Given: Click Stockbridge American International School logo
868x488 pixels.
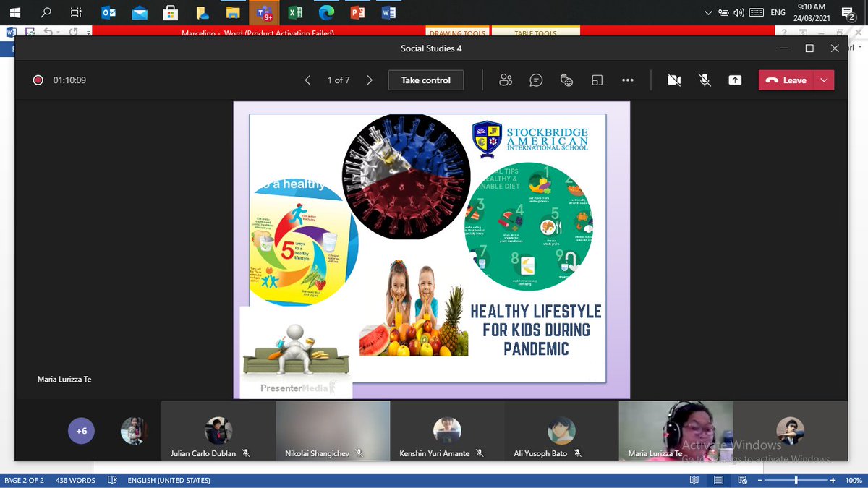Looking at the screenshot, I should pos(530,139).
